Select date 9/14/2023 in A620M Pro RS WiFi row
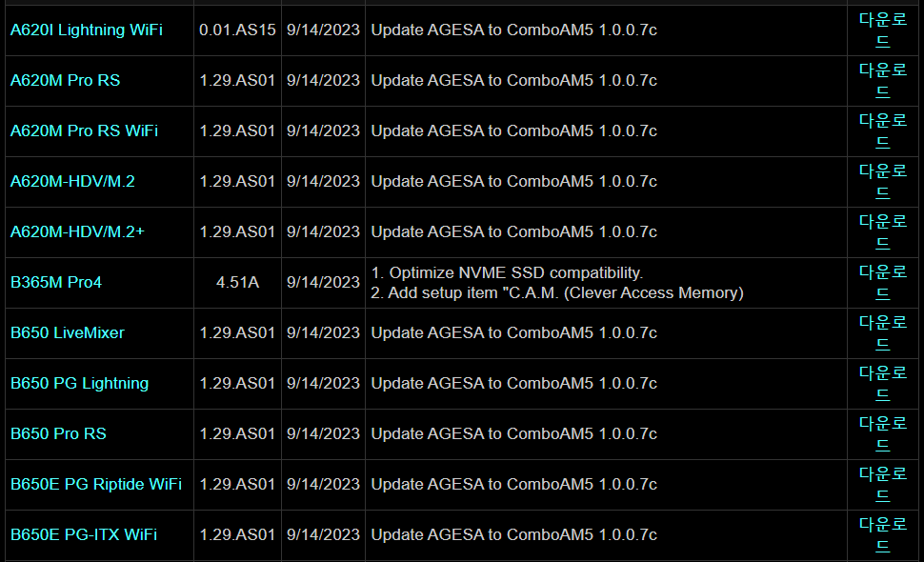 324,130
